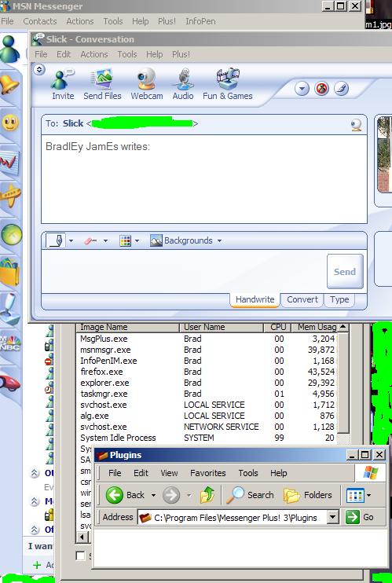Image resolution: width=392 pixels, height=583 pixels.
Task: Click Search in Plugins toolbar
Action: pos(250,495)
